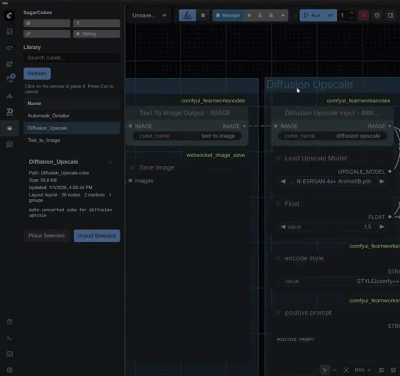400x376 pixels.
Task: Click the Refresh button in the Library
Action: click(x=37, y=74)
